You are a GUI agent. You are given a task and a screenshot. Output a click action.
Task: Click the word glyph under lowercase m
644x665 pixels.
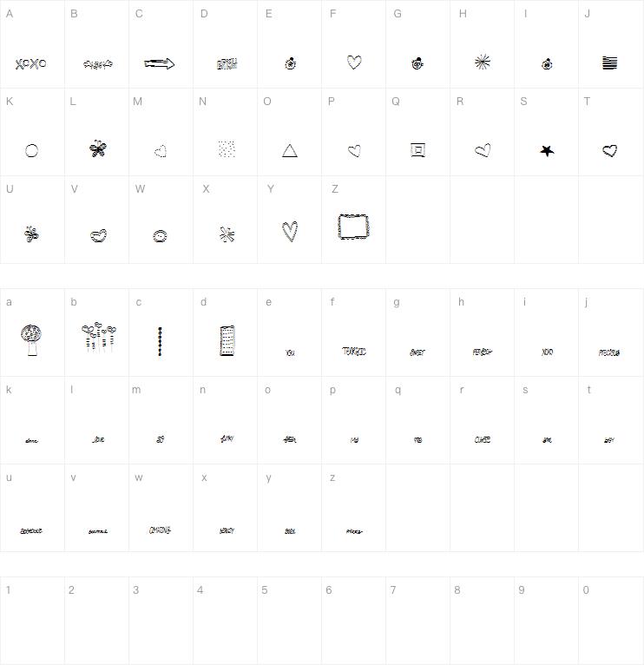[x=161, y=440]
